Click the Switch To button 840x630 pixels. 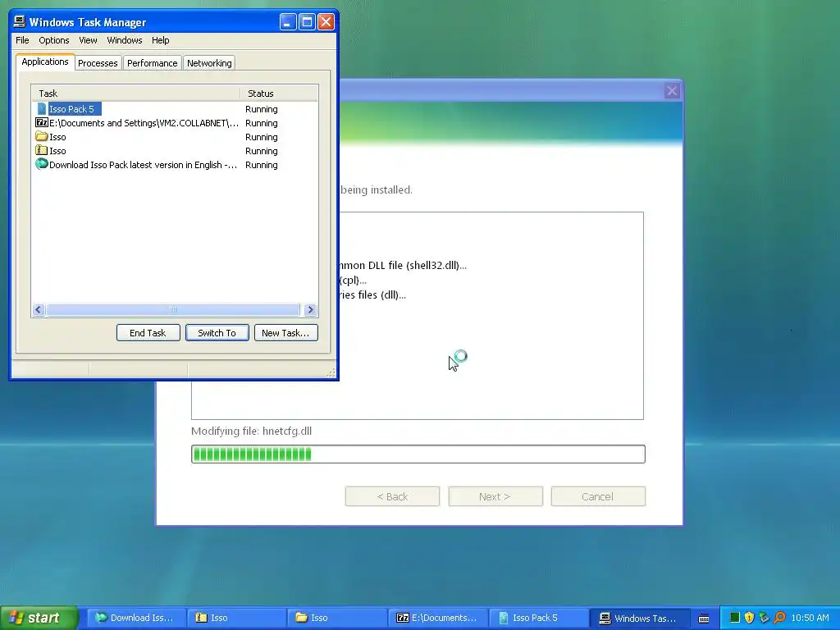217,333
